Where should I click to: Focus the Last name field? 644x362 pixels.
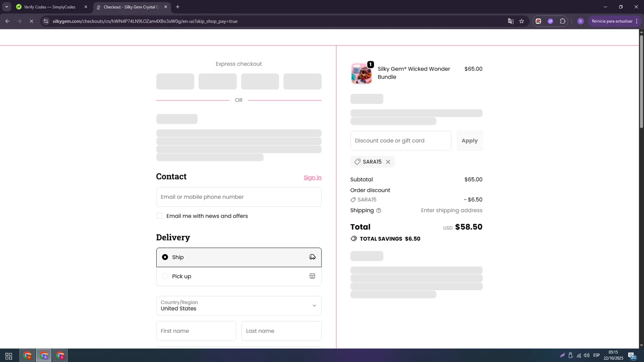point(281,331)
